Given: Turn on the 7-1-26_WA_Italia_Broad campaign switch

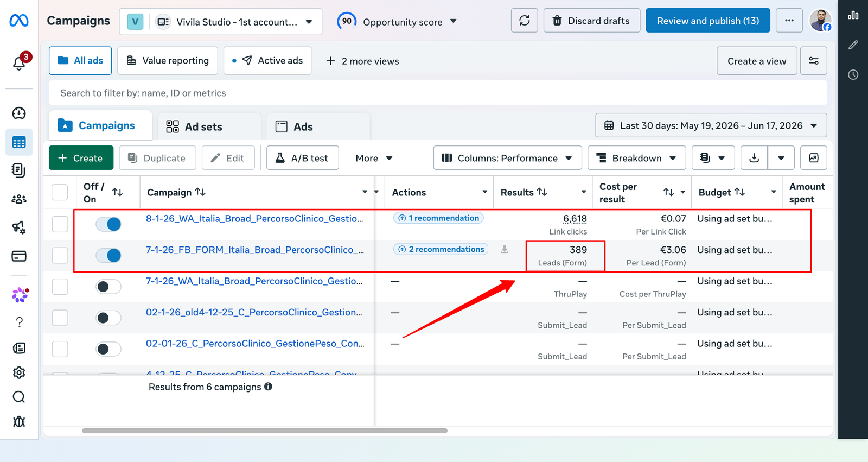Looking at the screenshot, I should [x=108, y=286].
